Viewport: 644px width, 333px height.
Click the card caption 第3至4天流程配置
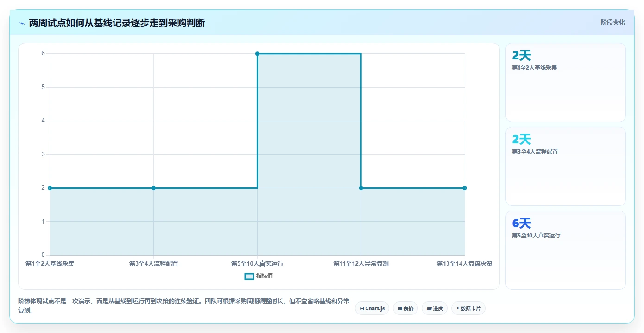click(534, 152)
